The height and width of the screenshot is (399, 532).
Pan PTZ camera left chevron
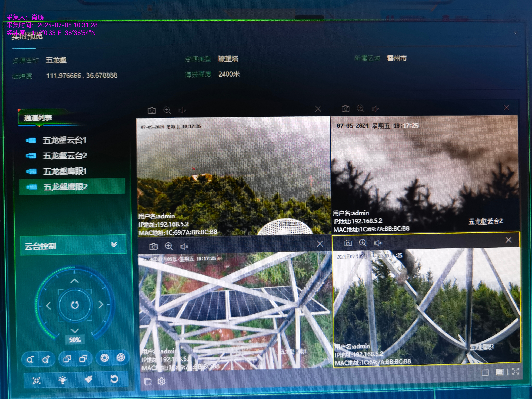[48, 306]
